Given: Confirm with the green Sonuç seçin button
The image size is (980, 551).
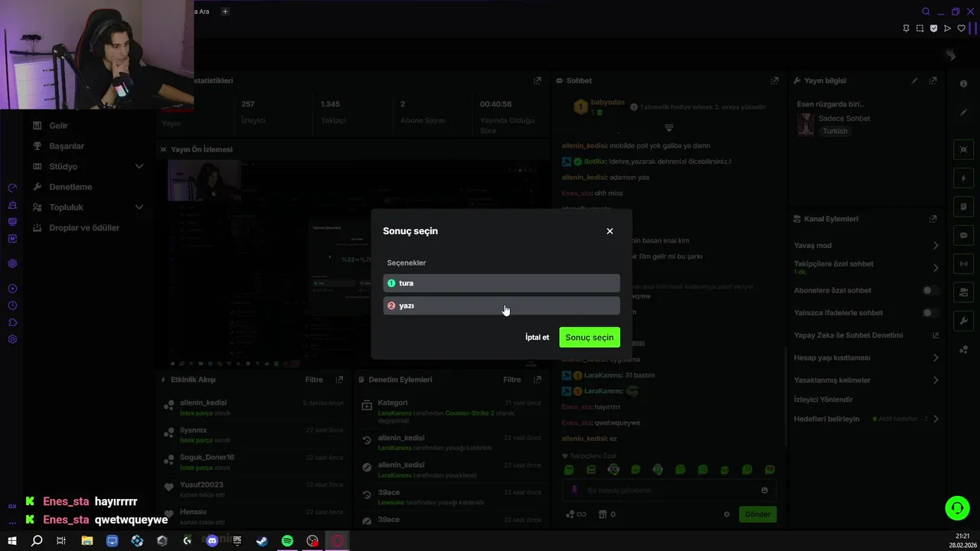Looking at the screenshot, I should 590,337.
